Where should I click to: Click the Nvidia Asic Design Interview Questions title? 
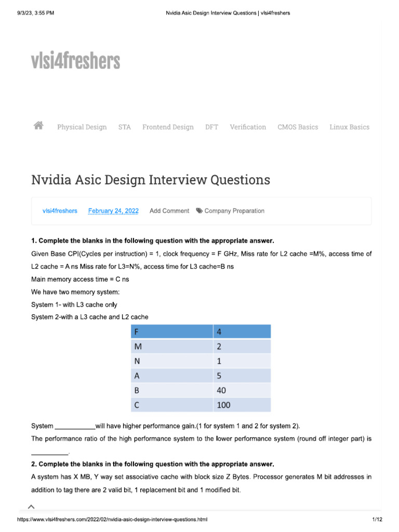pos(151,180)
